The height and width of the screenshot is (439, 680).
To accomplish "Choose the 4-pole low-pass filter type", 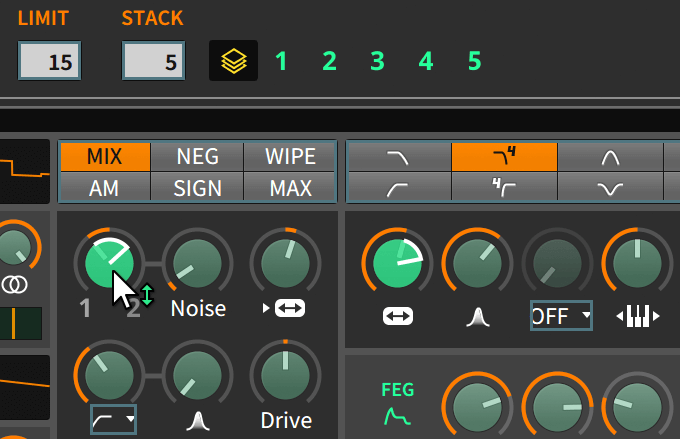I will tap(504, 157).
